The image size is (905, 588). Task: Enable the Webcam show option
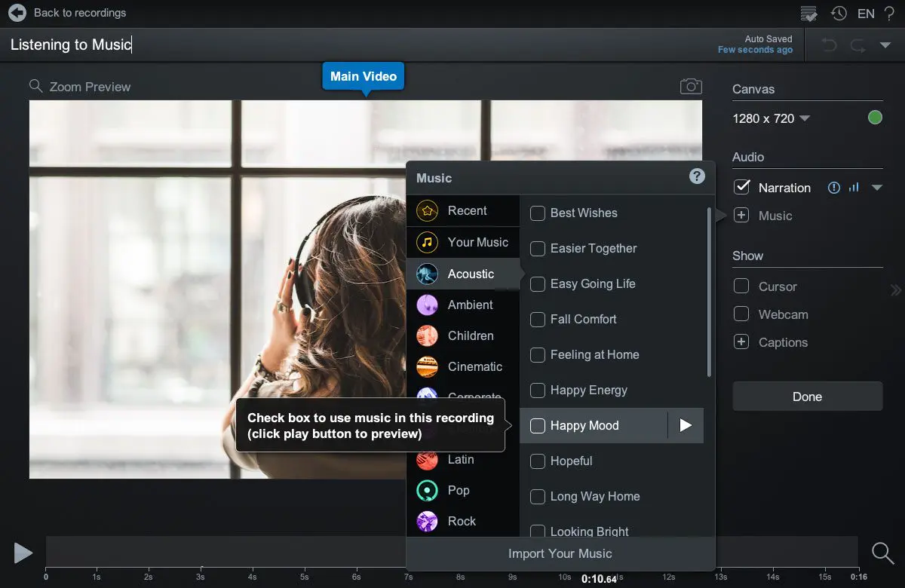[x=741, y=314]
